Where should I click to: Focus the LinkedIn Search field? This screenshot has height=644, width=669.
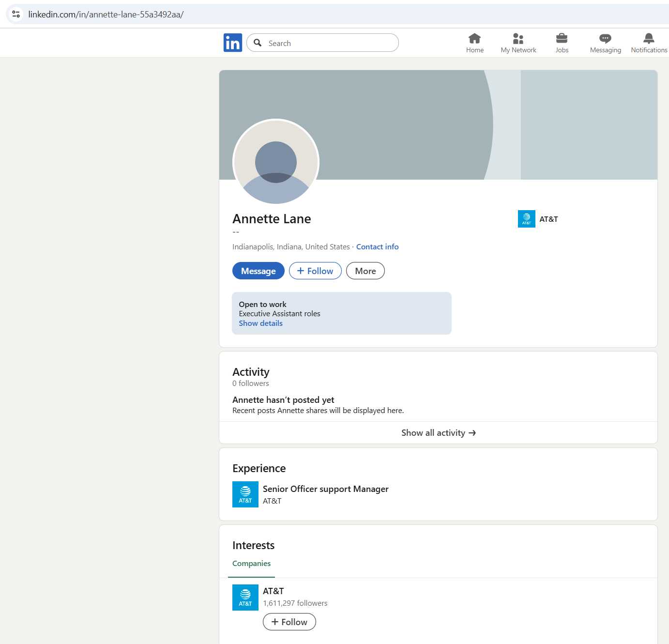point(322,43)
